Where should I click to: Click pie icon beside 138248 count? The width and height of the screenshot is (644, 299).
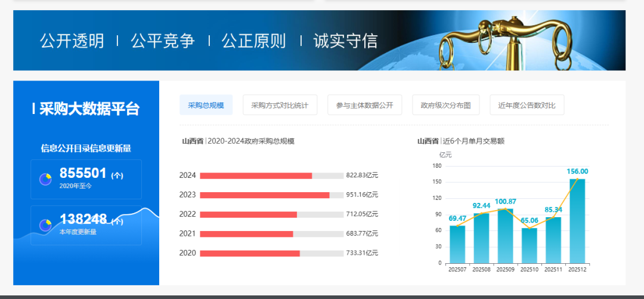coord(45,225)
